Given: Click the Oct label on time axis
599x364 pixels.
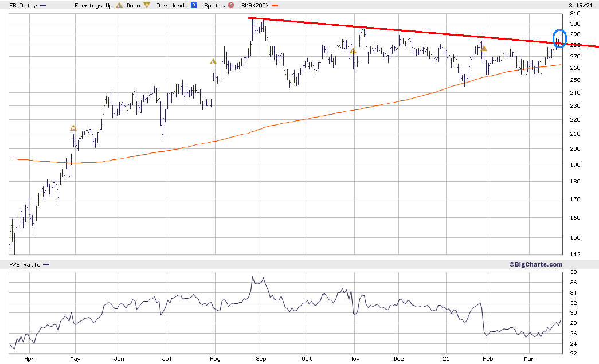Looking at the screenshot, I should point(307,359).
